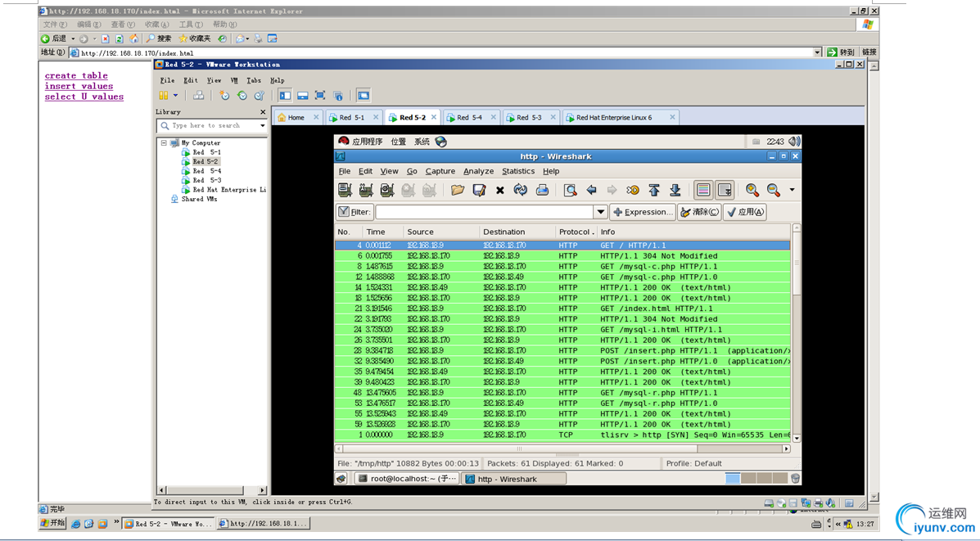
Task: Open the Expression... filter builder
Action: point(644,212)
